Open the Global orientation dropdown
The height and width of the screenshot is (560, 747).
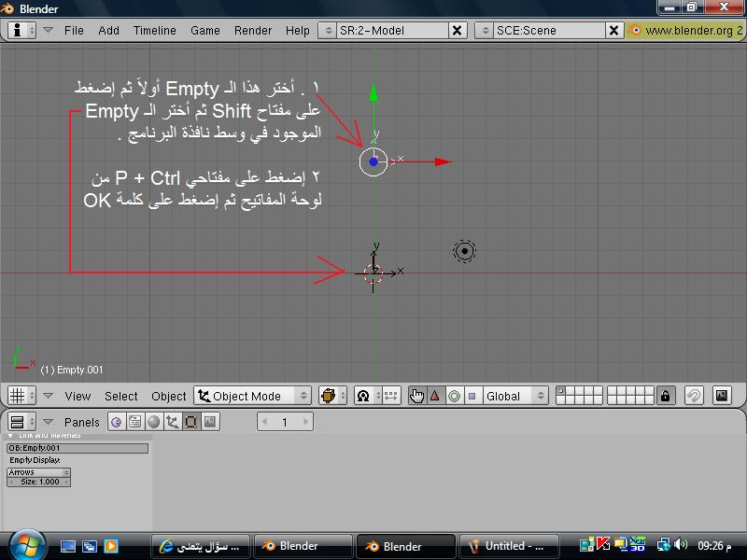(515, 396)
